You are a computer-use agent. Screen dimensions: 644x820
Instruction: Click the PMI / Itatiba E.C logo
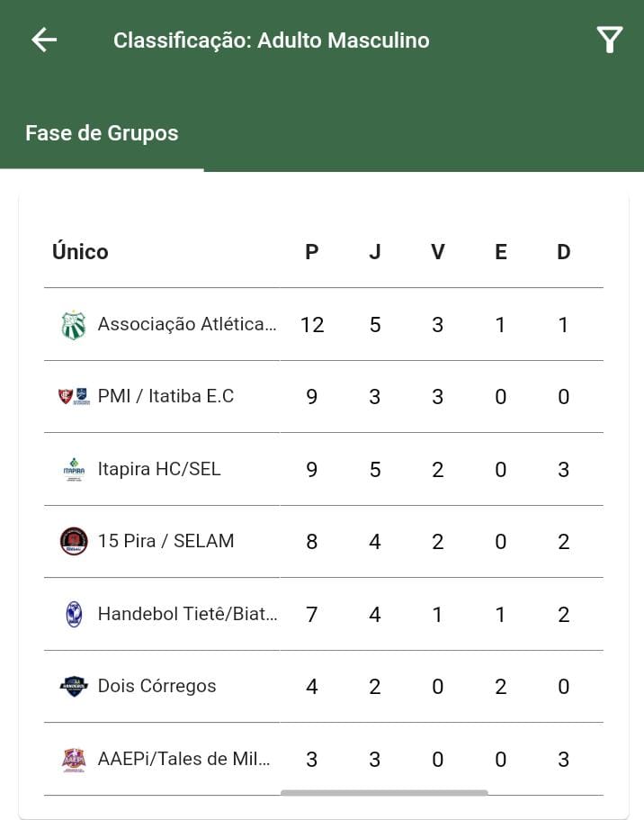pyautogui.click(x=74, y=396)
